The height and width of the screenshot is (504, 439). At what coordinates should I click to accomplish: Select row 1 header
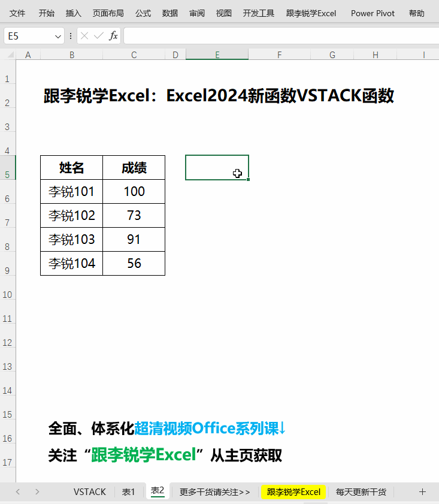coord(7,72)
